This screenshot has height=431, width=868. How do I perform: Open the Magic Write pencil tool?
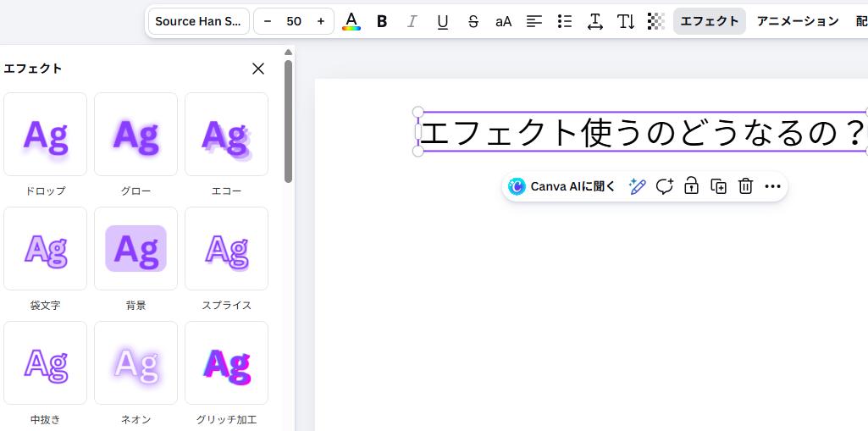637,186
